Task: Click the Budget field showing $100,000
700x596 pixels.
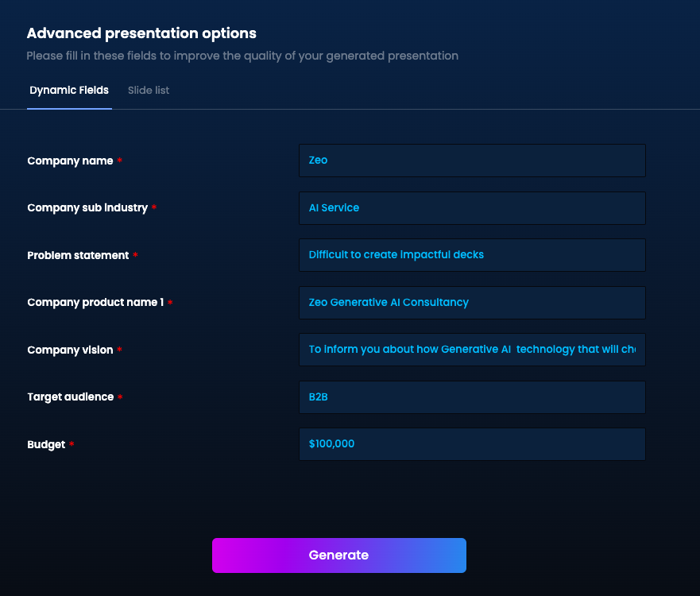Action: [x=472, y=444]
